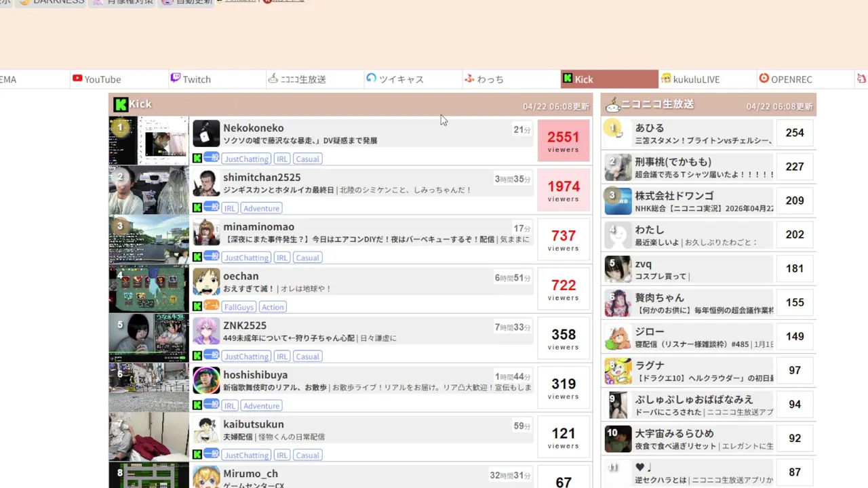Viewport: 868px width, 488px height.
Task: Click green Kick icon in ZNK2525 row
Action: pyautogui.click(x=197, y=357)
